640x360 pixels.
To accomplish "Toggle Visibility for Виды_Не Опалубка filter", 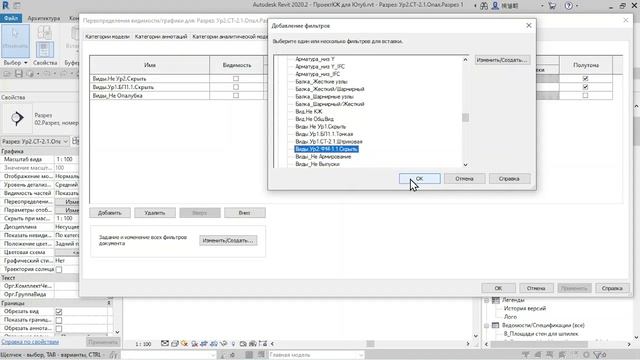I will coord(236,96).
